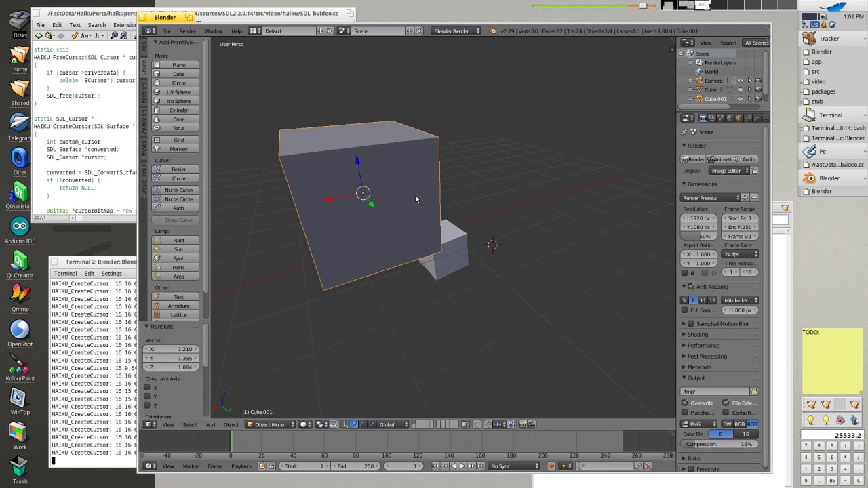Adjust the resolution 50% percentage slider
Screen dimensions: 868x488
point(698,237)
